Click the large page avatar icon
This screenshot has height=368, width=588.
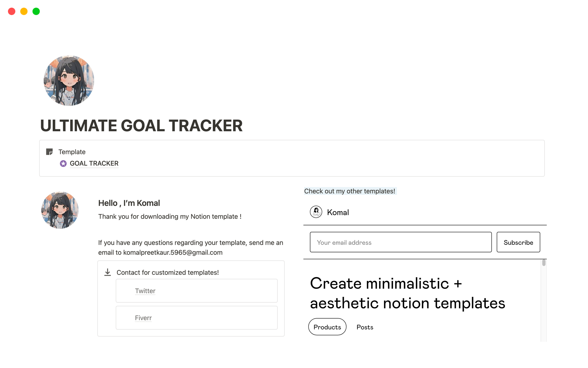[69, 80]
